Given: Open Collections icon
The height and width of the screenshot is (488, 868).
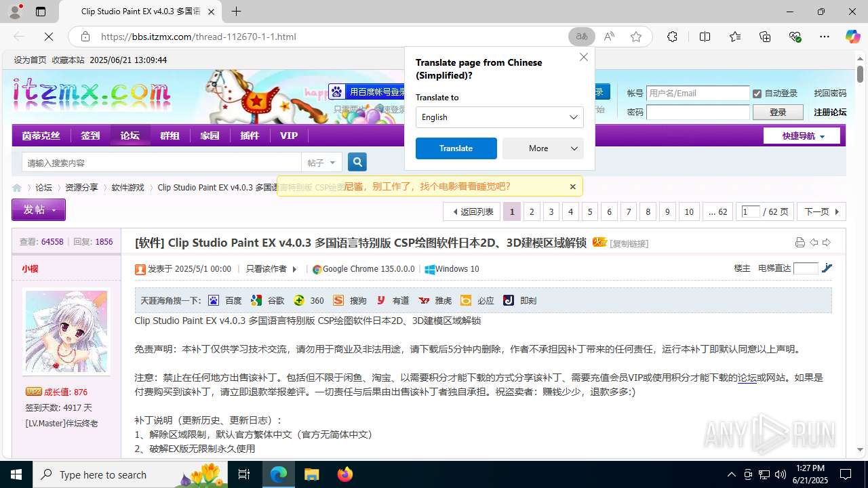Looking at the screenshot, I should pos(765,37).
